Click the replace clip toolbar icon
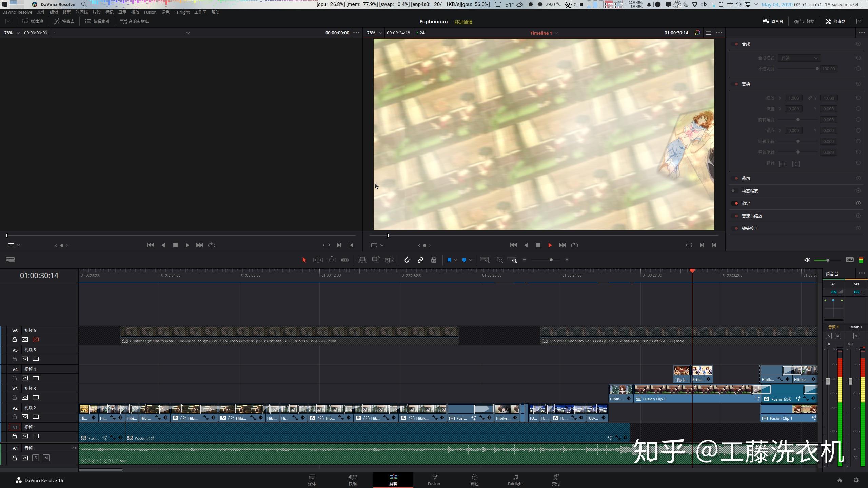868x488 pixels. (389, 260)
